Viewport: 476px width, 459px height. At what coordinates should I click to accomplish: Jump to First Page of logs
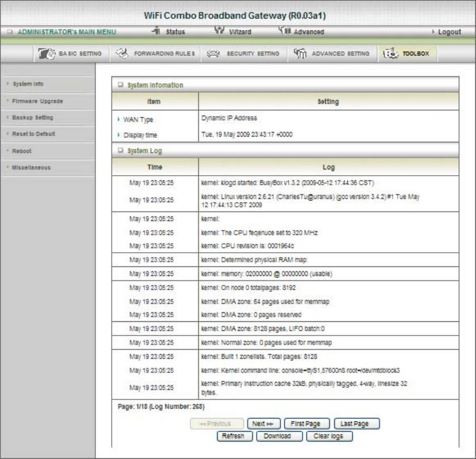point(307,423)
